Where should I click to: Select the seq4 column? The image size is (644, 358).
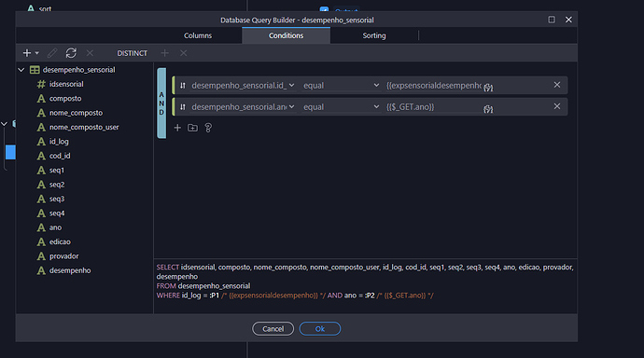(x=57, y=213)
